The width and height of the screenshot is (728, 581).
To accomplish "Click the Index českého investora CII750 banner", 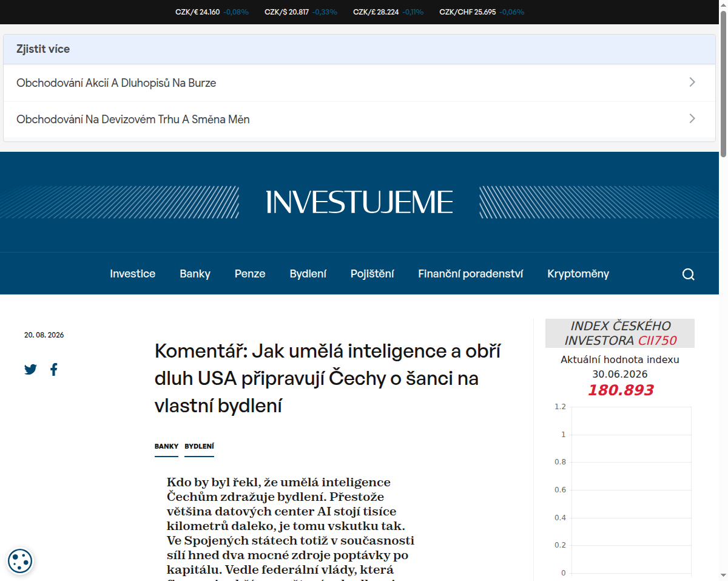I will point(620,333).
